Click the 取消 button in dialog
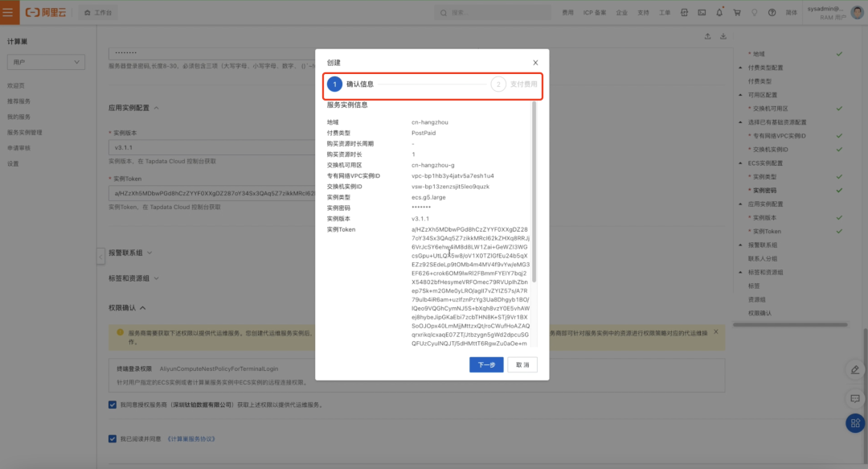Image resolution: width=868 pixels, height=469 pixels. pyautogui.click(x=522, y=364)
